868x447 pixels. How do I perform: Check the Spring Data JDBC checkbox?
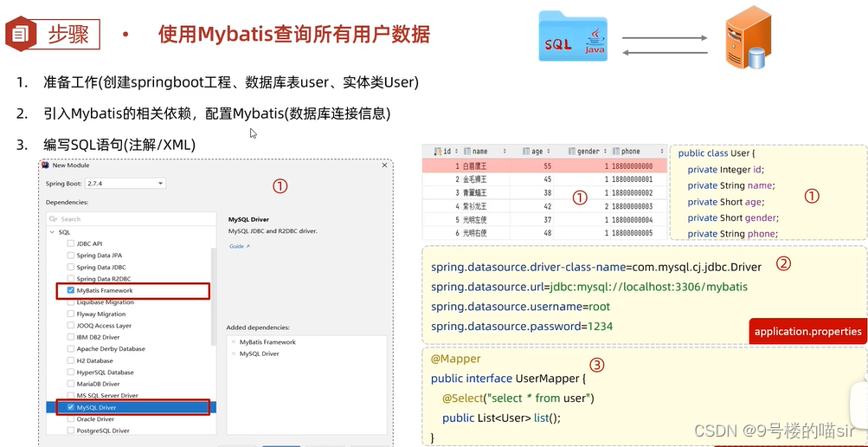tap(70, 267)
